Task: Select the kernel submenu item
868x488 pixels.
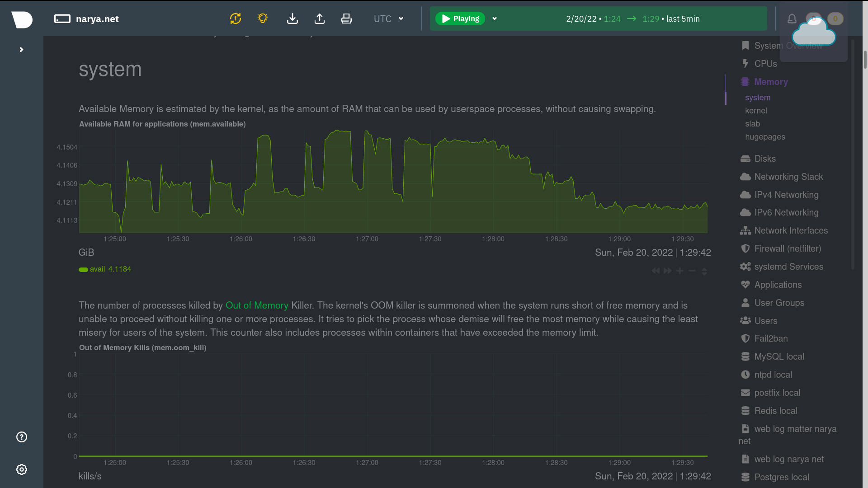Action: point(756,111)
